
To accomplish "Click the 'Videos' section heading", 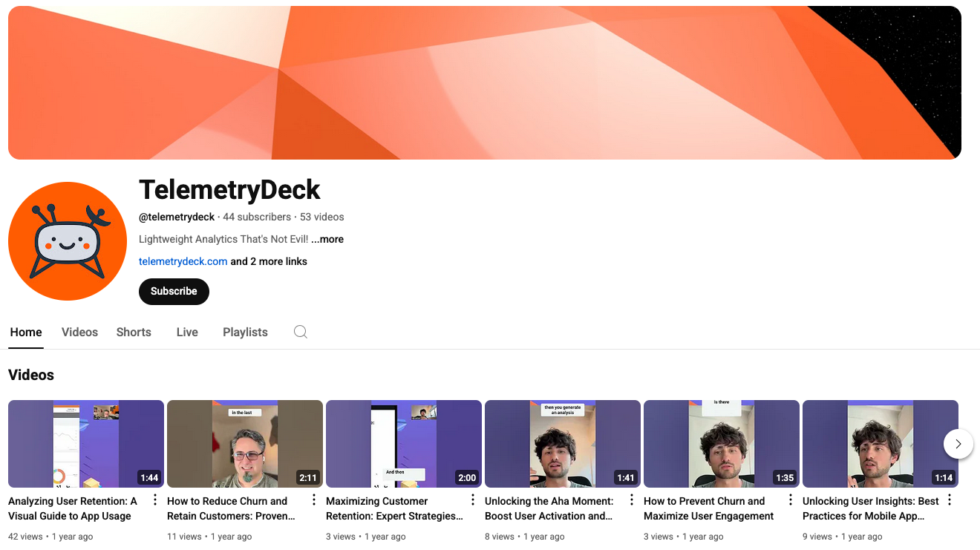I will click(31, 375).
